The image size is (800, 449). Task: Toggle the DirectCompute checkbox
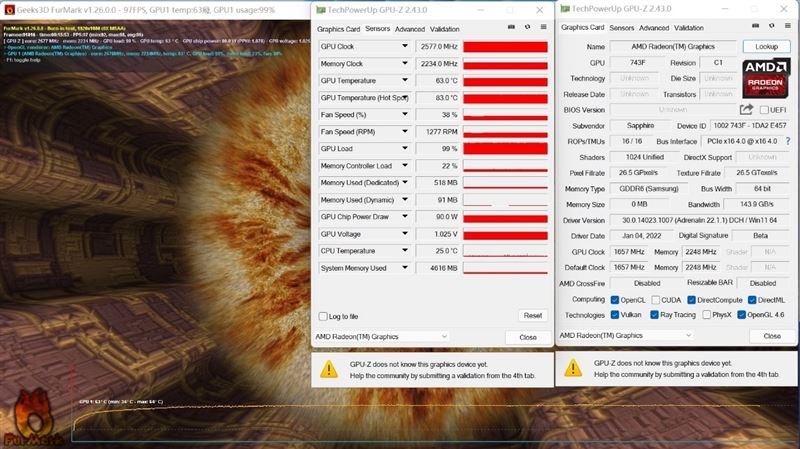691,300
